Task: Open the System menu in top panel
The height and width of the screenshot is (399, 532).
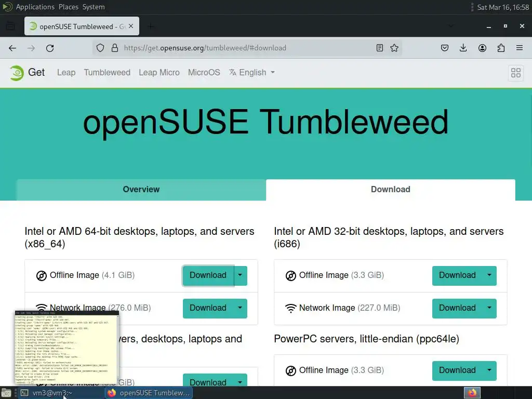Action: coord(94,7)
